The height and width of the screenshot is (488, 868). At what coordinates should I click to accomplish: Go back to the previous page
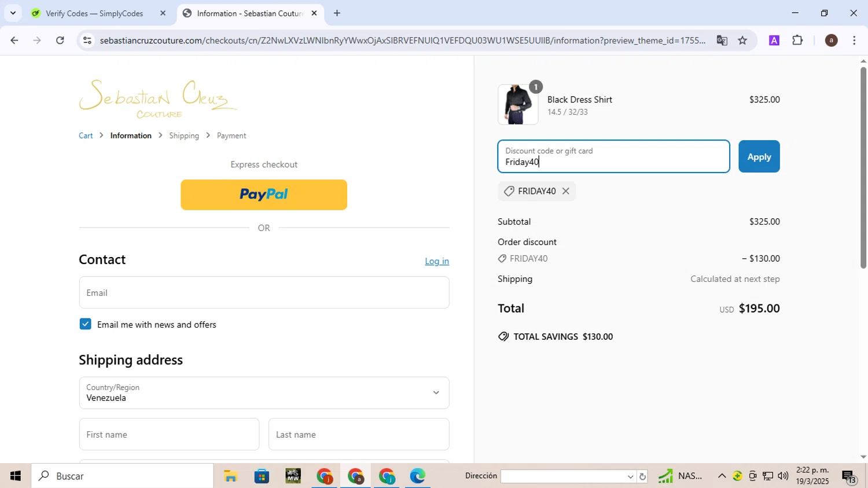coord(14,41)
